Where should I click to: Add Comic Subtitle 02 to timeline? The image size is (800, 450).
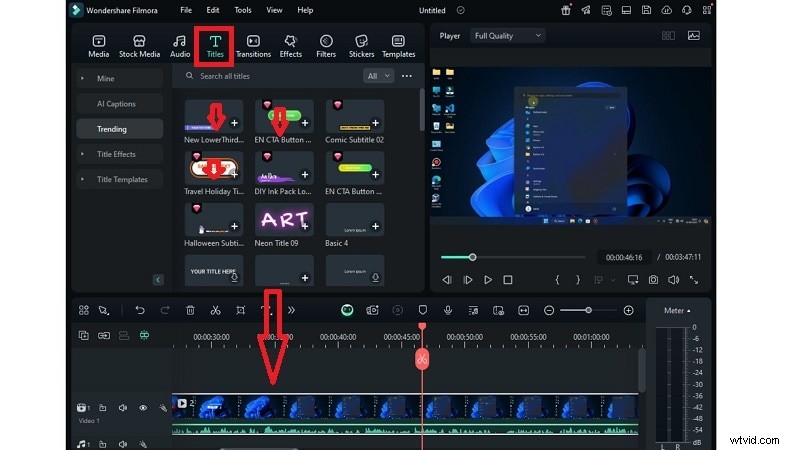[x=376, y=123]
